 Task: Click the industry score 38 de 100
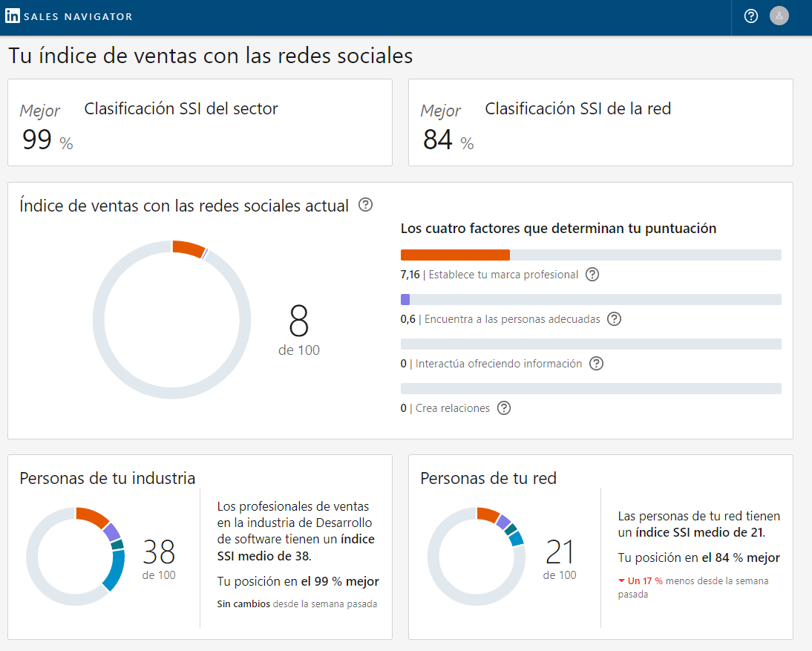159,560
